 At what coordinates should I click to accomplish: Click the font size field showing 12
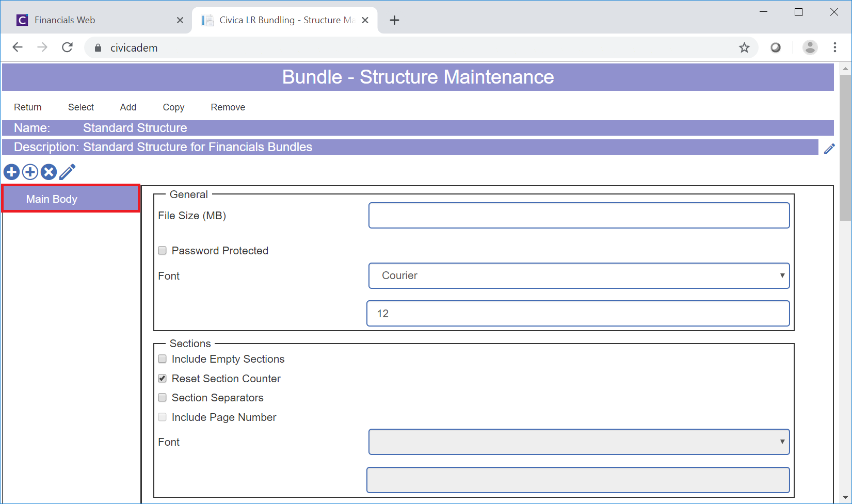click(x=578, y=314)
